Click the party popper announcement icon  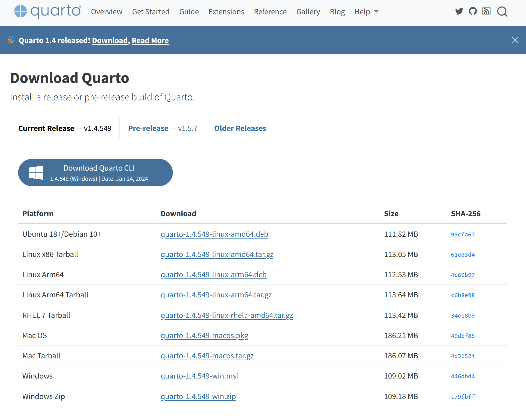click(11, 40)
